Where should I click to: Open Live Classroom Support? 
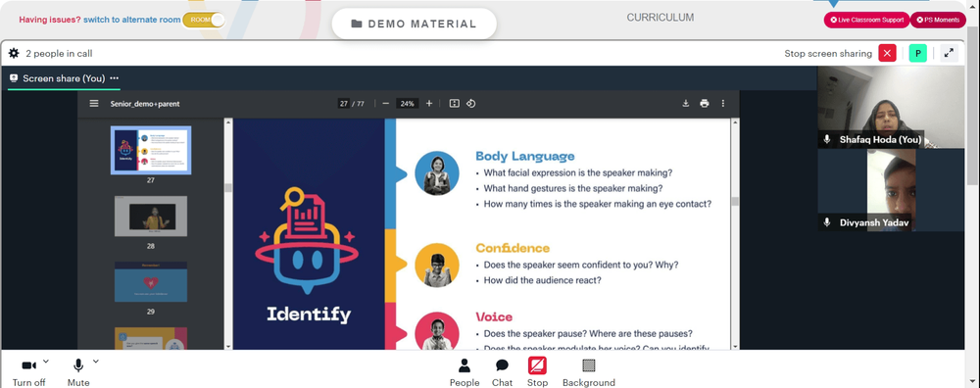click(x=866, y=20)
